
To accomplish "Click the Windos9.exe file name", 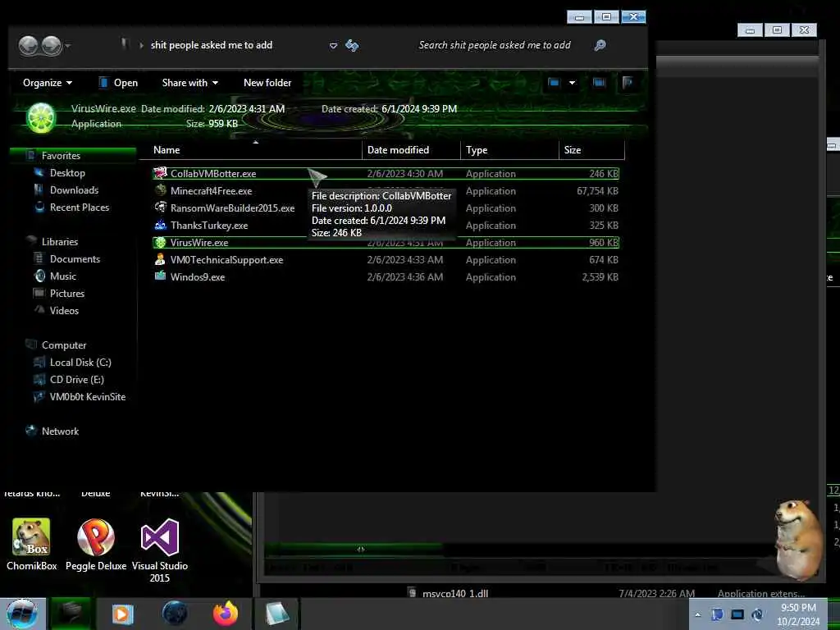I will [198, 277].
